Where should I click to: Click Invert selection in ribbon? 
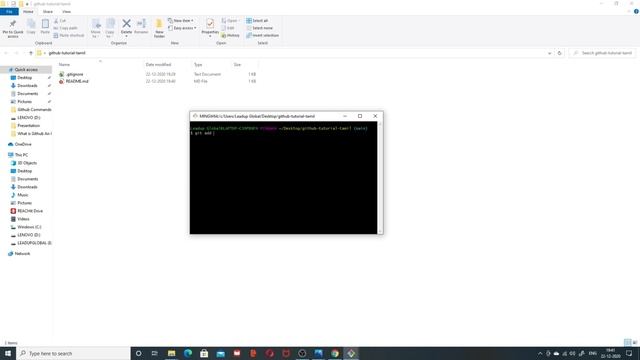click(262, 36)
